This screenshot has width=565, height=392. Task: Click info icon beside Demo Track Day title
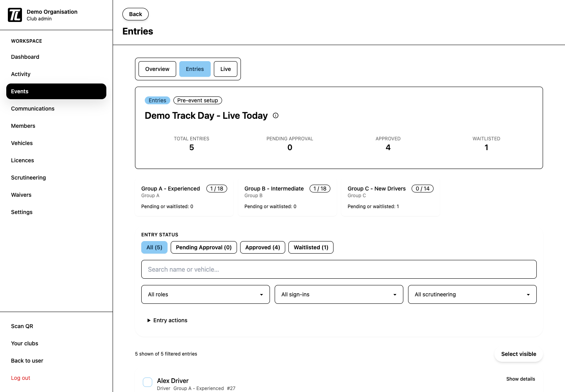pyautogui.click(x=276, y=116)
